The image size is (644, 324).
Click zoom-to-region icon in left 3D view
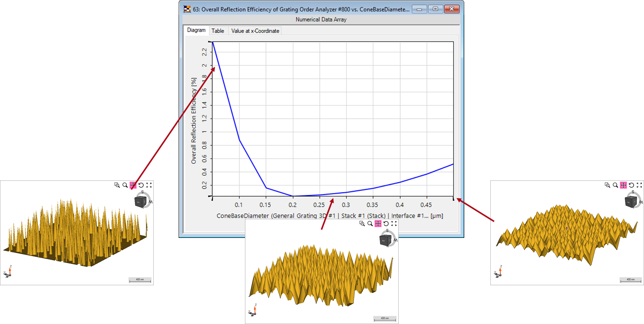[x=117, y=185]
